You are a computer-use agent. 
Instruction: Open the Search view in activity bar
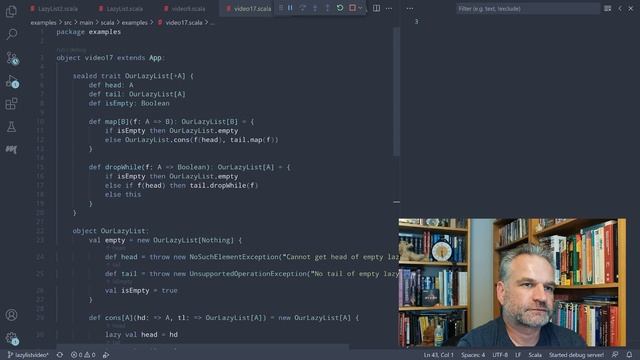[x=11, y=34]
